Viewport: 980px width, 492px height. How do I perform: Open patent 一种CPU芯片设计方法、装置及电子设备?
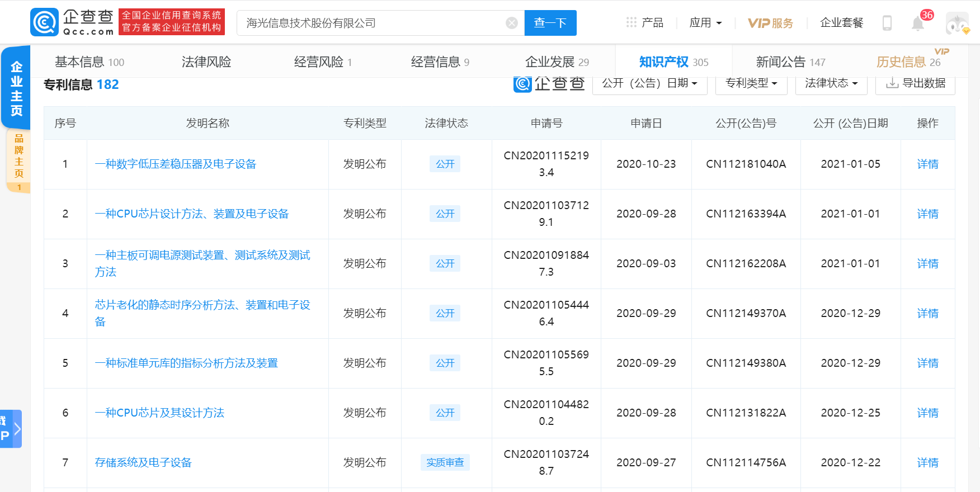point(192,214)
